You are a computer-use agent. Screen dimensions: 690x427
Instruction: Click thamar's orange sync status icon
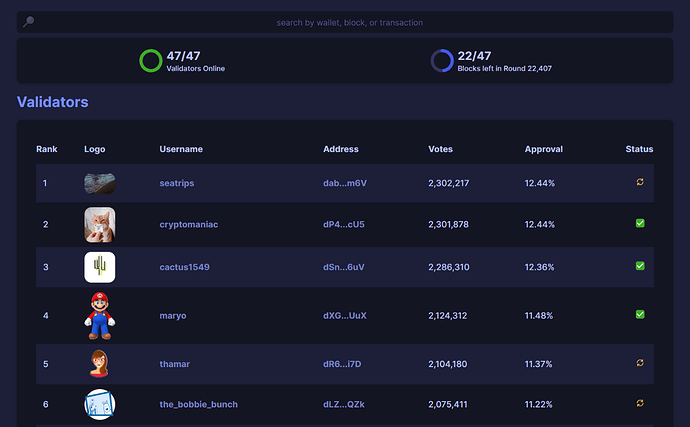pos(640,363)
